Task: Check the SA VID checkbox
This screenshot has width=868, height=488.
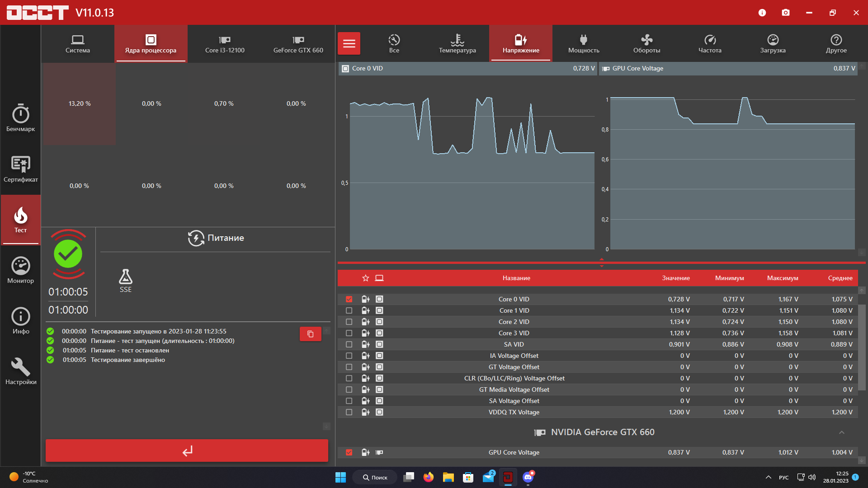Action: 349,344
